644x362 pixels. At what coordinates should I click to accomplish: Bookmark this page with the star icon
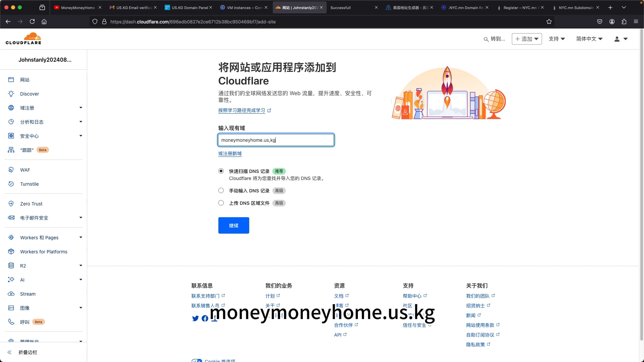pyautogui.click(x=549, y=21)
